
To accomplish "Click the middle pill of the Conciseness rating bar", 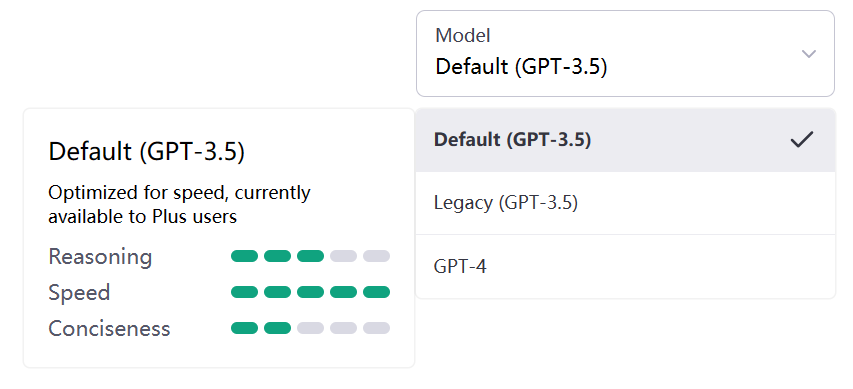I will pos(311,328).
